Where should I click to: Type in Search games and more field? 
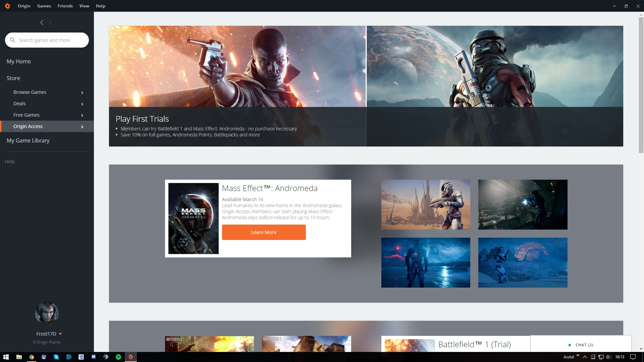[x=50, y=40]
